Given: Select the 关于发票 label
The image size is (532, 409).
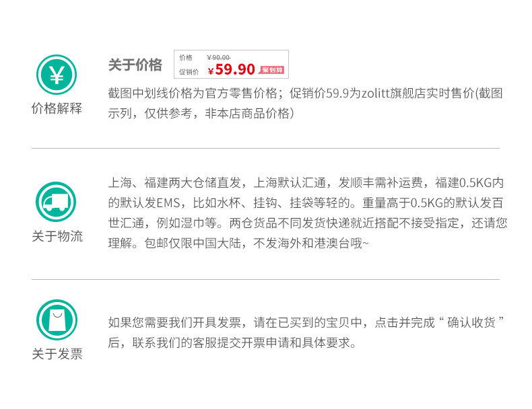Looking at the screenshot, I should (x=57, y=354).
